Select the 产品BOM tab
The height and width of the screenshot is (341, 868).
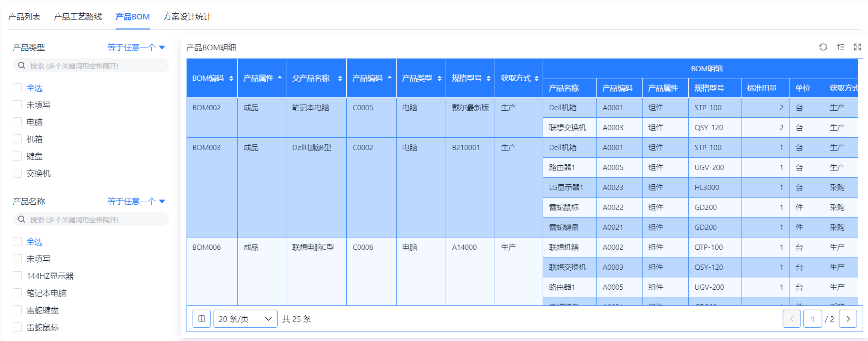[133, 17]
